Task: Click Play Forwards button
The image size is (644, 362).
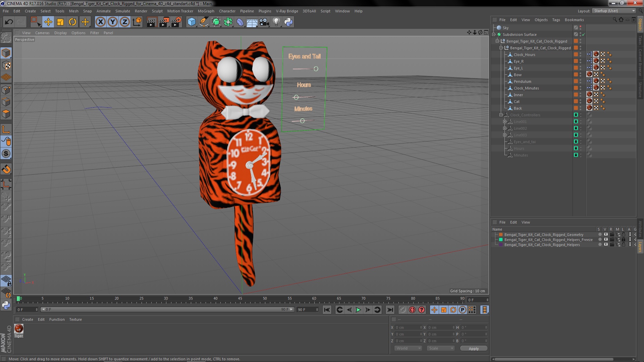Action: (358, 310)
